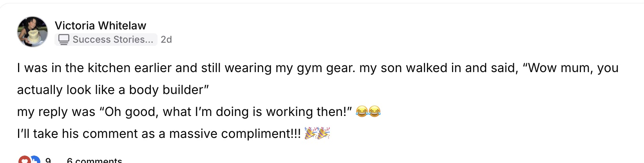Click the second party popper emoji
Image resolution: width=644 pixels, height=163 pixels.
(324, 134)
